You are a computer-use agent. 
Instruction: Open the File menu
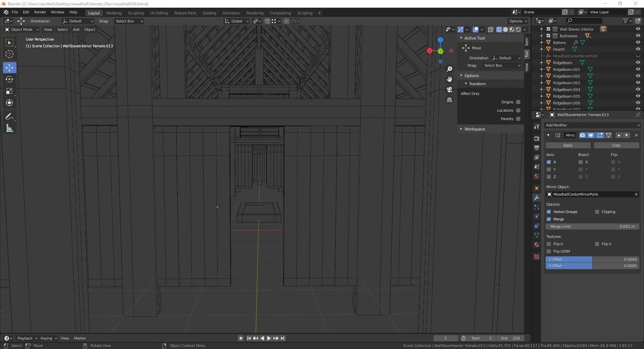[x=14, y=12]
